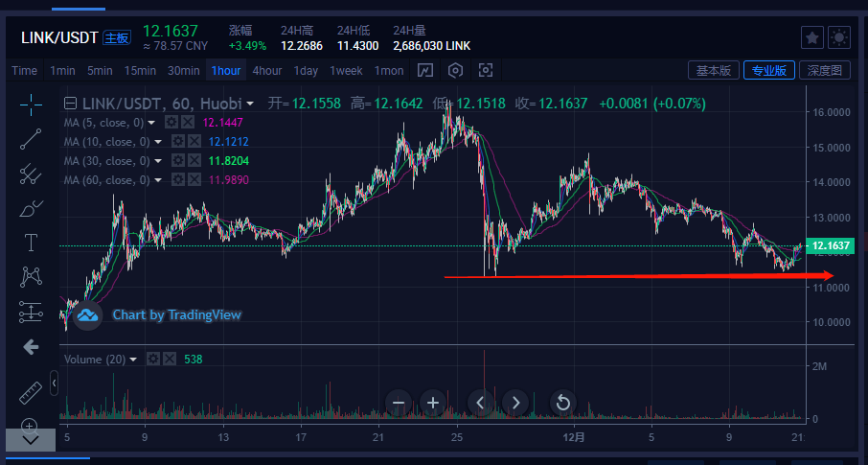Viewport: 868px width, 465px height.
Task: Collapse the left drawing toolbar handle
Action: pos(54,383)
